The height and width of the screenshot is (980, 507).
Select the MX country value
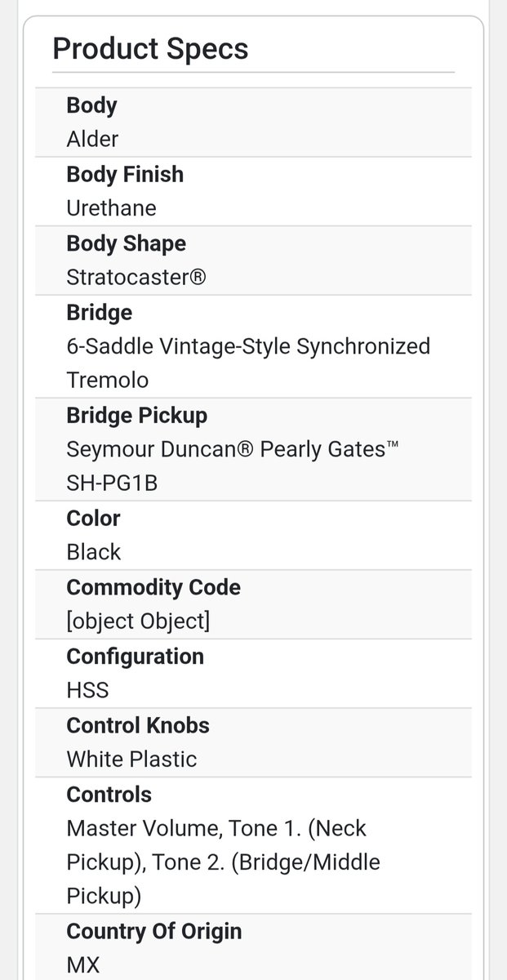82,965
